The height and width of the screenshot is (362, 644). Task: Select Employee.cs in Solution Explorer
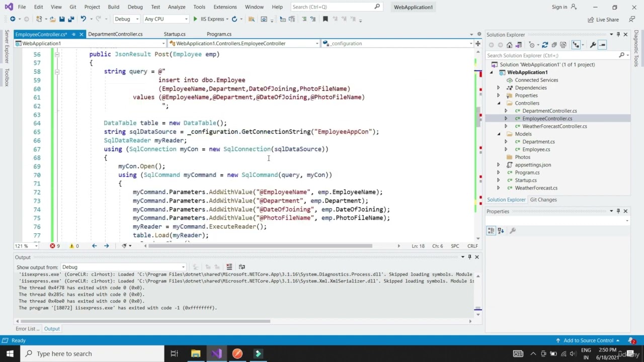tap(536, 149)
